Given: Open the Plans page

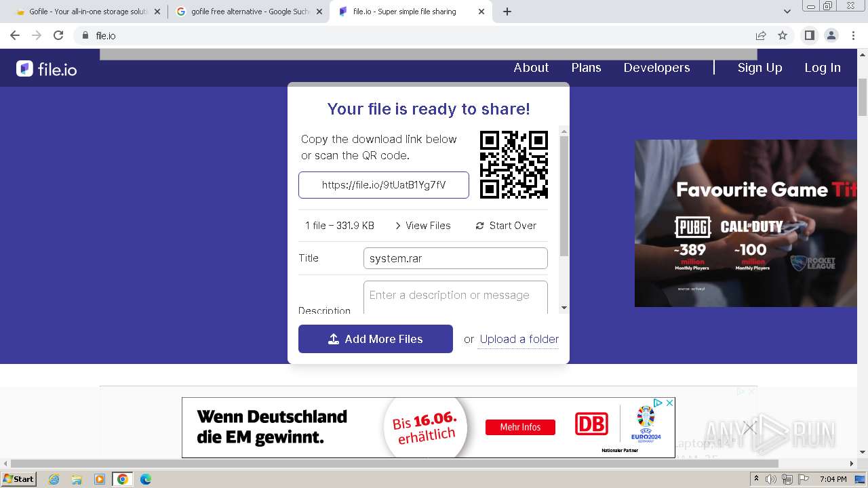Looking at the screenshot, I should [x=586, y=68].
